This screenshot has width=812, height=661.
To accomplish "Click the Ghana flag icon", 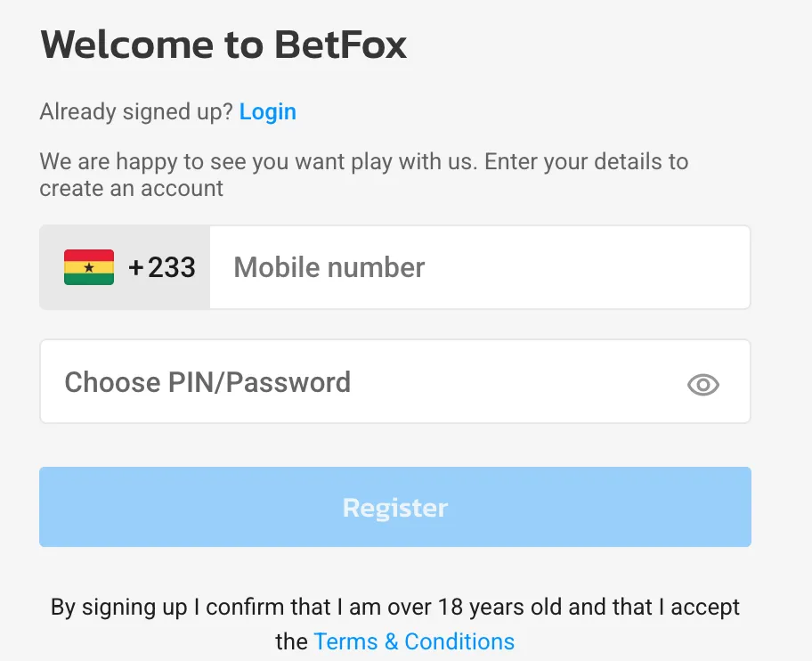I will point(89,267).
